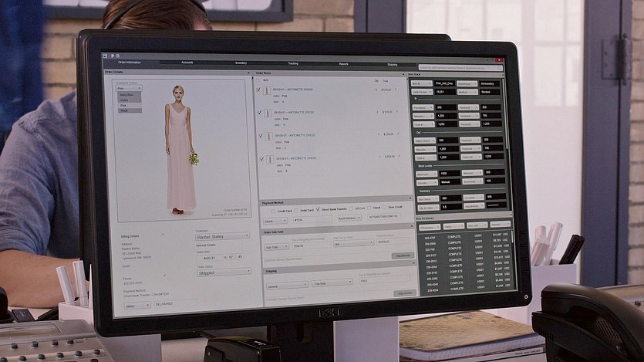Open the Acct. Number dropdown

[349, 218]
